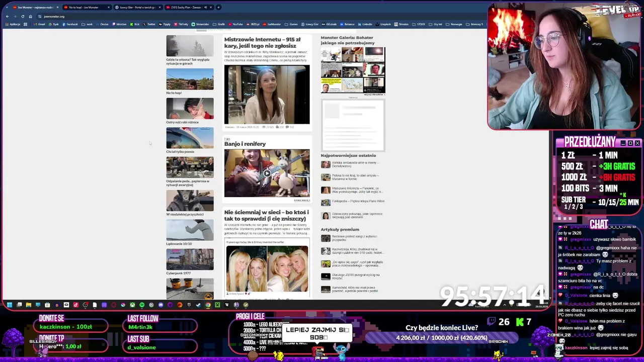The image size is (644, 362).
Task: Open the Unsplash bookmark
Action: tap(383, 24)
